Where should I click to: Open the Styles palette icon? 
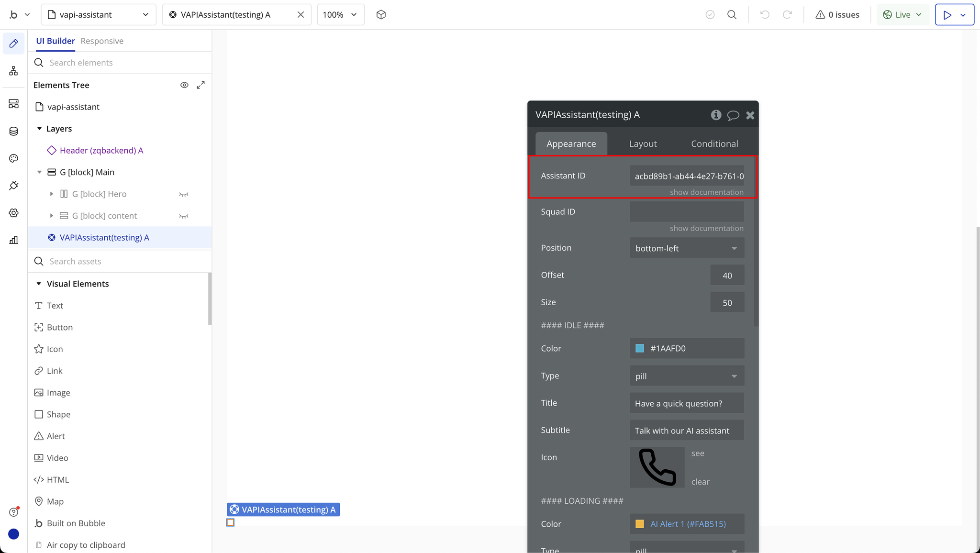pyautogui.click(x=13, y=158)
